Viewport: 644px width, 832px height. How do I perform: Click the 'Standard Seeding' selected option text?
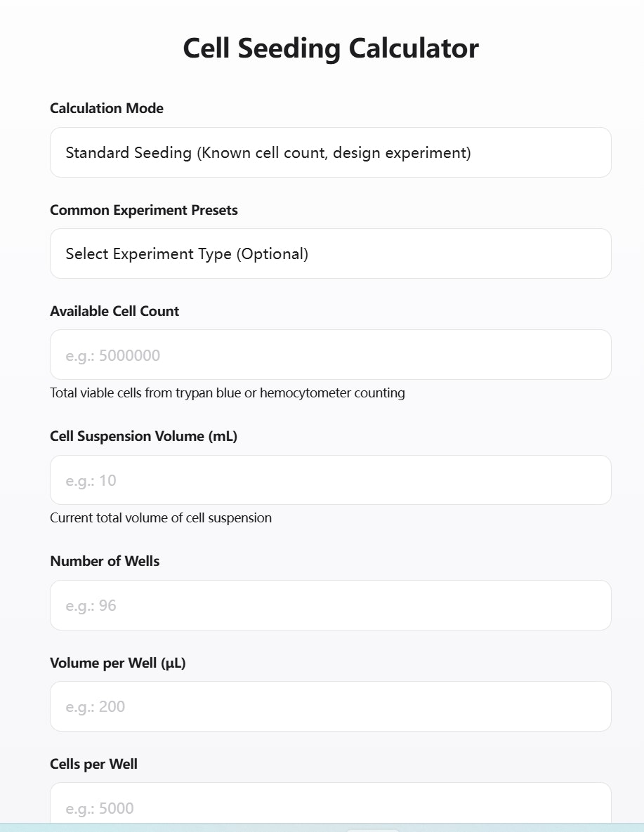268,153
